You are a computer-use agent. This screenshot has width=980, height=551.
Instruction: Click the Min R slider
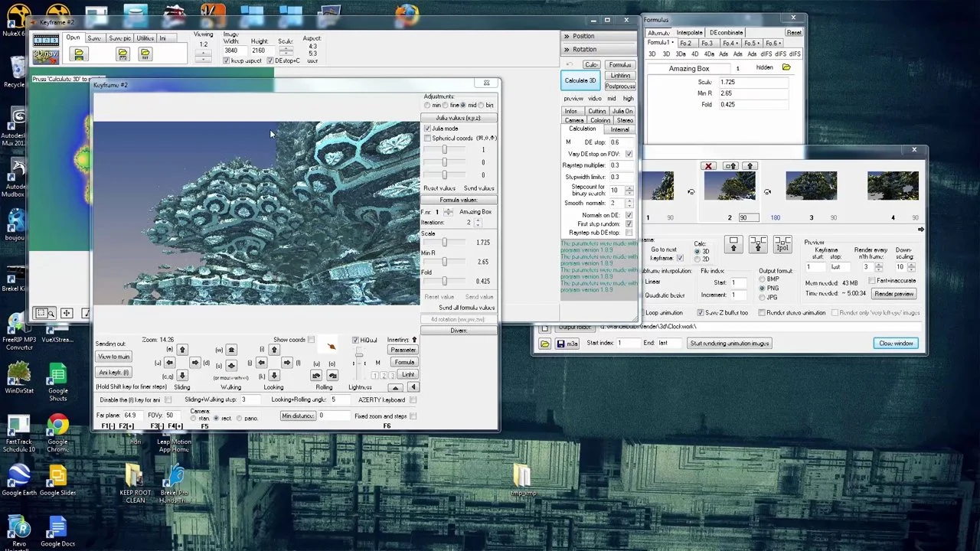click(x=444, y=262)
